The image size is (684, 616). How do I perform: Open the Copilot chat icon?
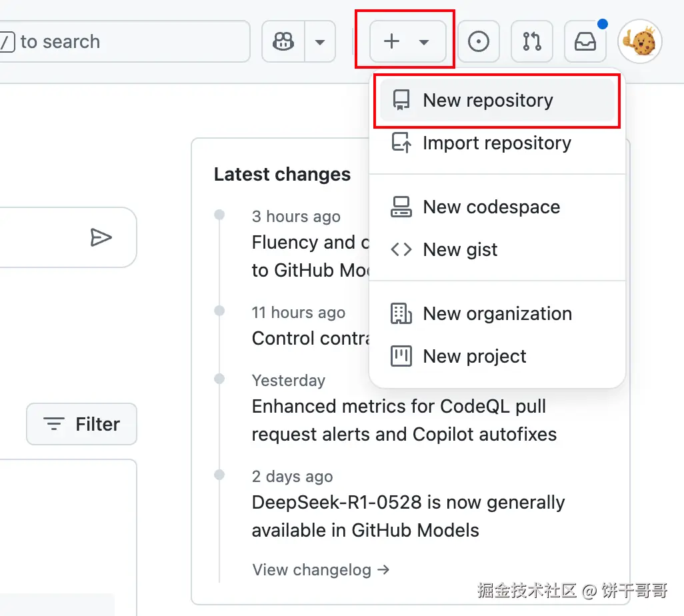283,42
